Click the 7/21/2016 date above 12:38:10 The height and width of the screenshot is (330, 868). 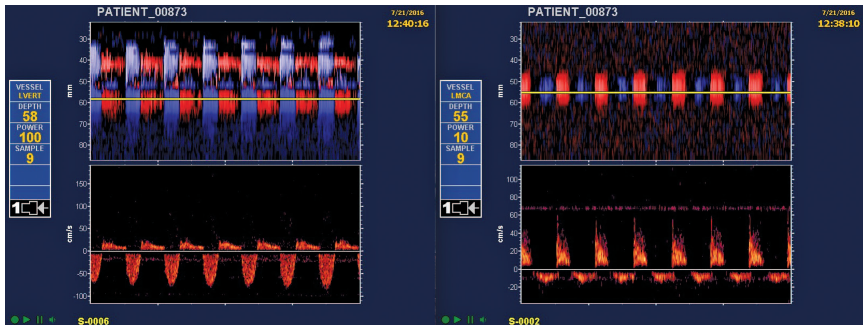838,13
